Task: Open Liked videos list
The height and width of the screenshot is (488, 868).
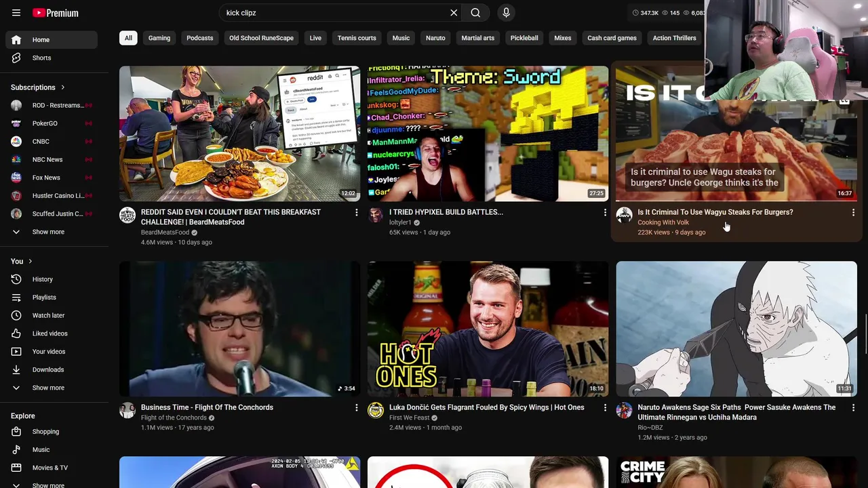Action: pos(52,333)
